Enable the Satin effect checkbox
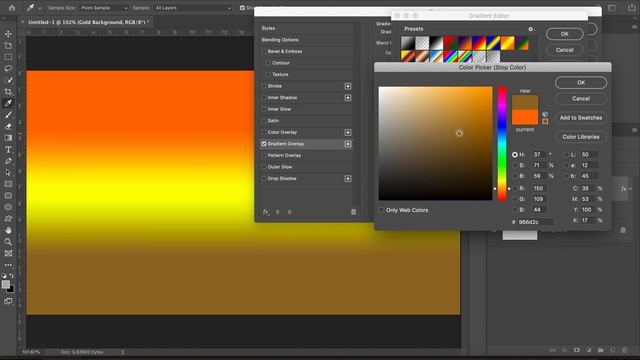 [x=264, y=121]
